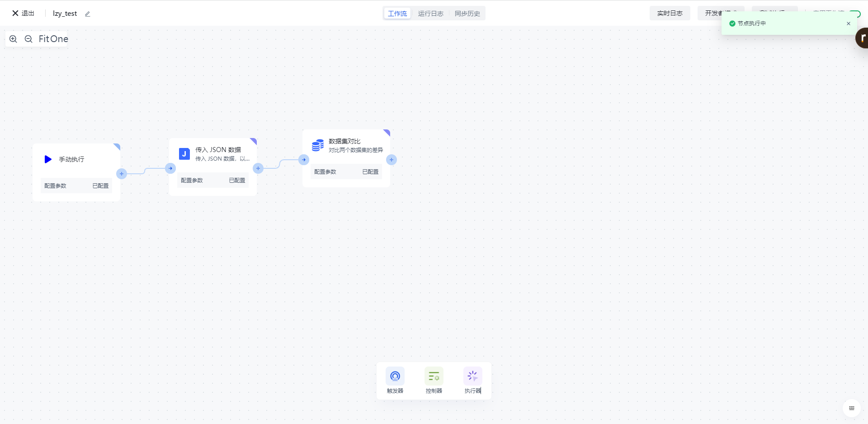The image size is (868, 424).
Task: Click plus connector after 传入 JSON 数据 node
Action: (x=258, y=168)
